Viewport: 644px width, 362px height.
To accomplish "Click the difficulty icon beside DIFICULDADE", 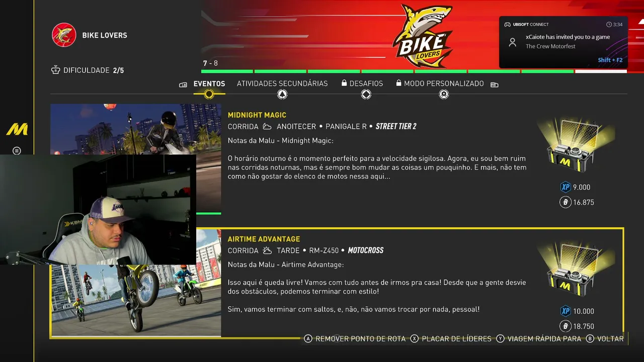I will click(56, 70).
